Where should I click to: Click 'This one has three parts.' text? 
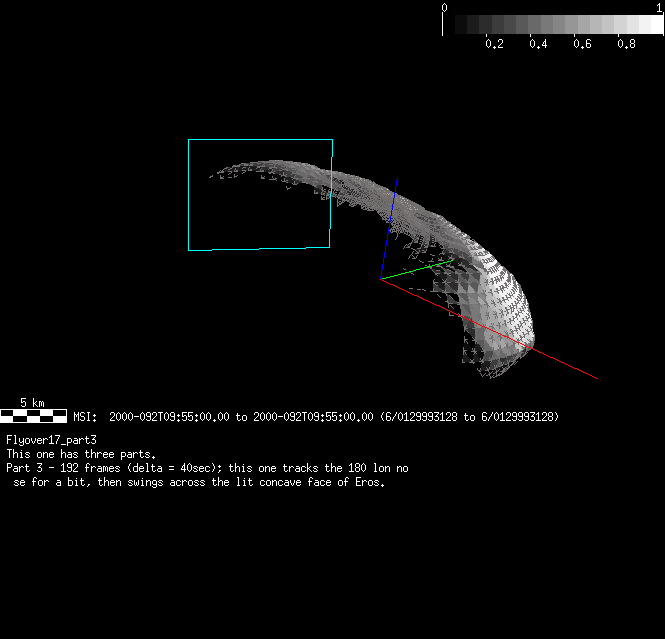pyautogui.click(x=81, y=454)
